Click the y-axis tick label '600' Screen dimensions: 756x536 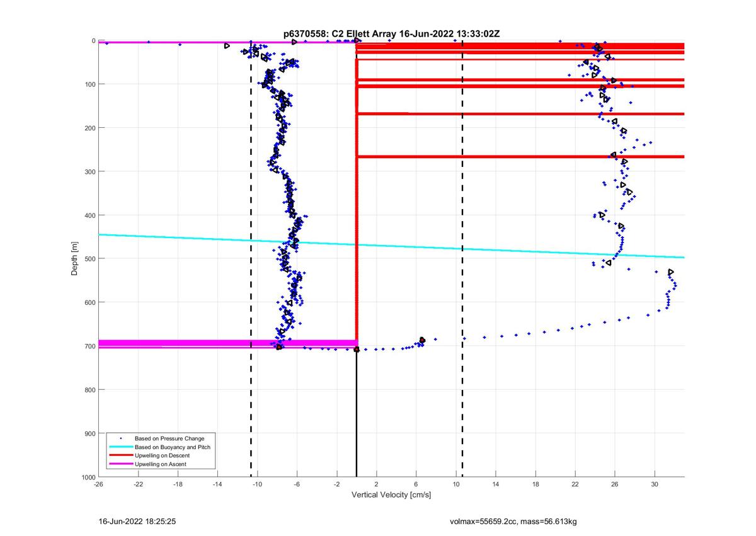pos(89,302)
